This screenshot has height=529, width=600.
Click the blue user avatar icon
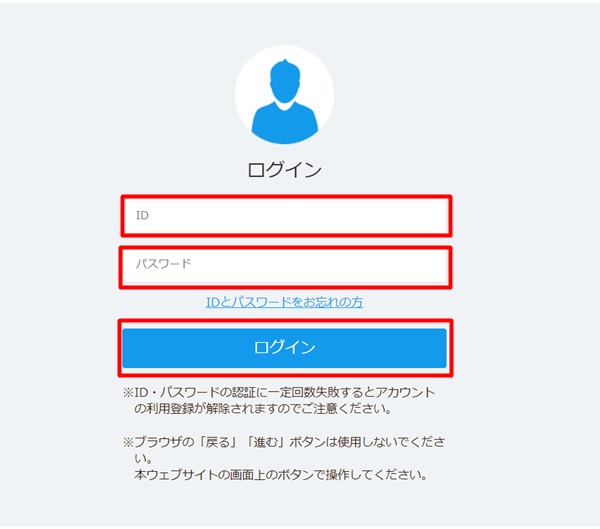point(285,101)
